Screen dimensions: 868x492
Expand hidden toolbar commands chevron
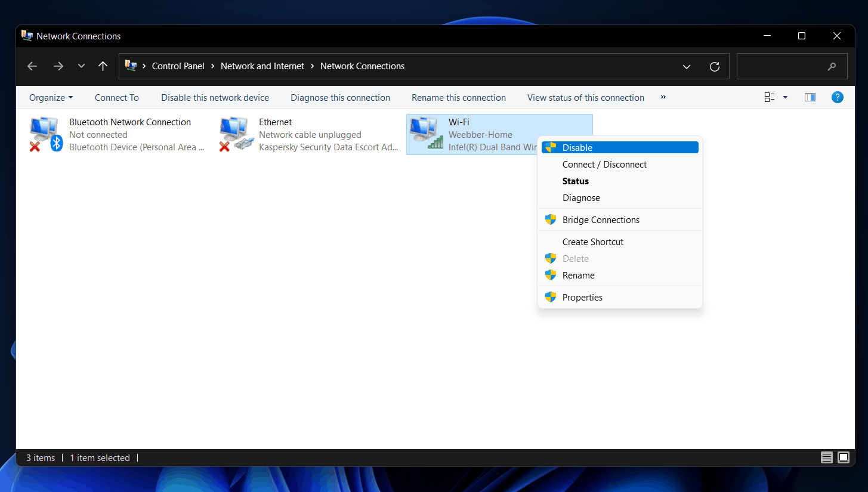click(663, 97)
